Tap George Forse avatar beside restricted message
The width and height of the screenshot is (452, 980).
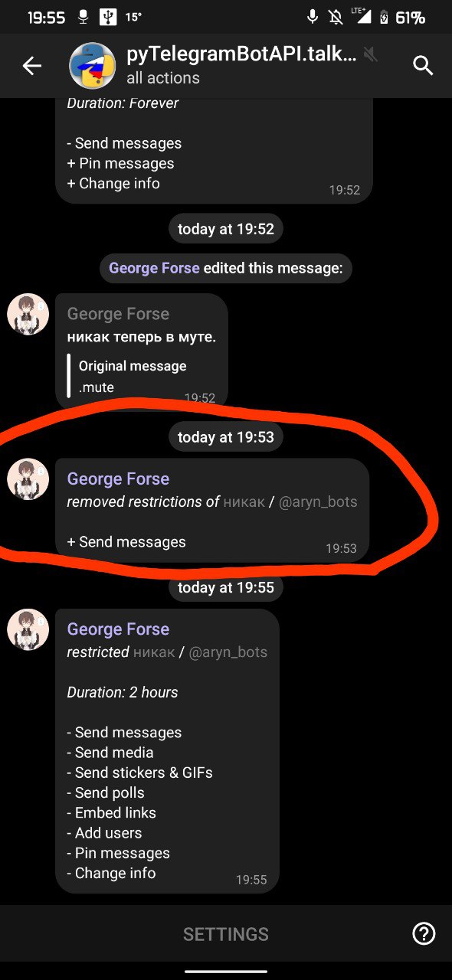(28, 629)
